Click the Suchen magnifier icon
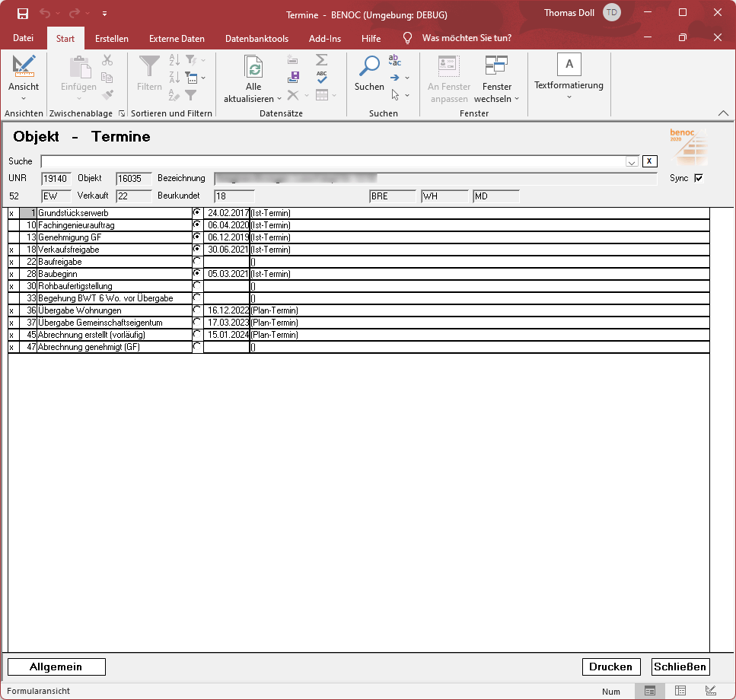 coord(369,67)
